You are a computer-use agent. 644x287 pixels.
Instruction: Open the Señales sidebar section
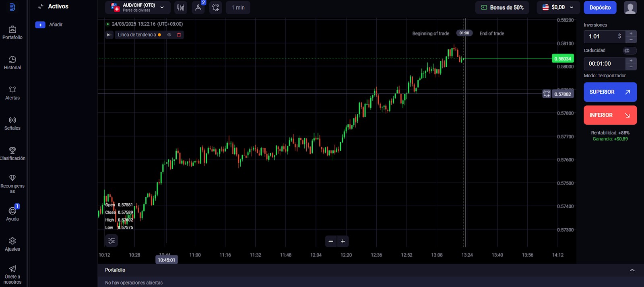[x=12, y=123]
